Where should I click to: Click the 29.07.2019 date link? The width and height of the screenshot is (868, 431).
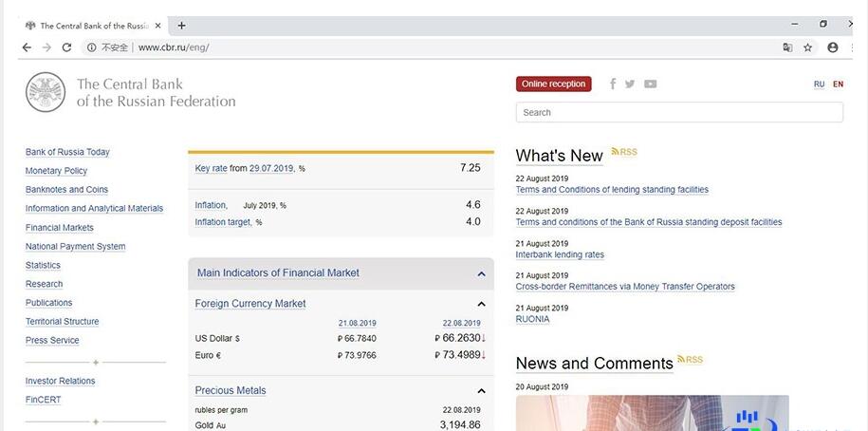coord(271,168)
